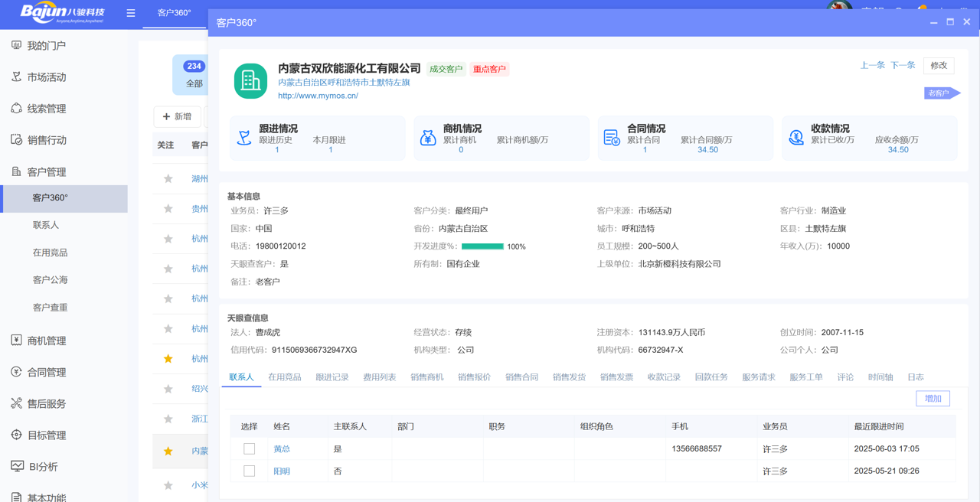
Task: Expand 商机管理 in the sidebar
Action: point(46,341)
